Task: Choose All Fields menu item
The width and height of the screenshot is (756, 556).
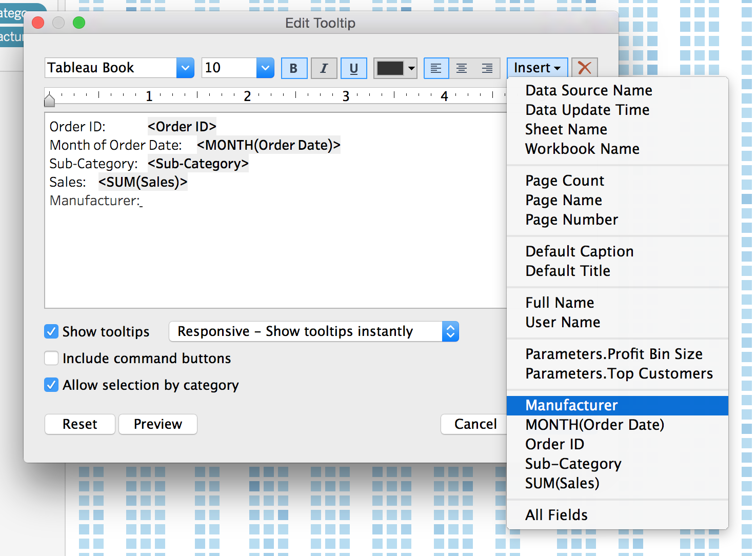Action: (x=618, y=515)
